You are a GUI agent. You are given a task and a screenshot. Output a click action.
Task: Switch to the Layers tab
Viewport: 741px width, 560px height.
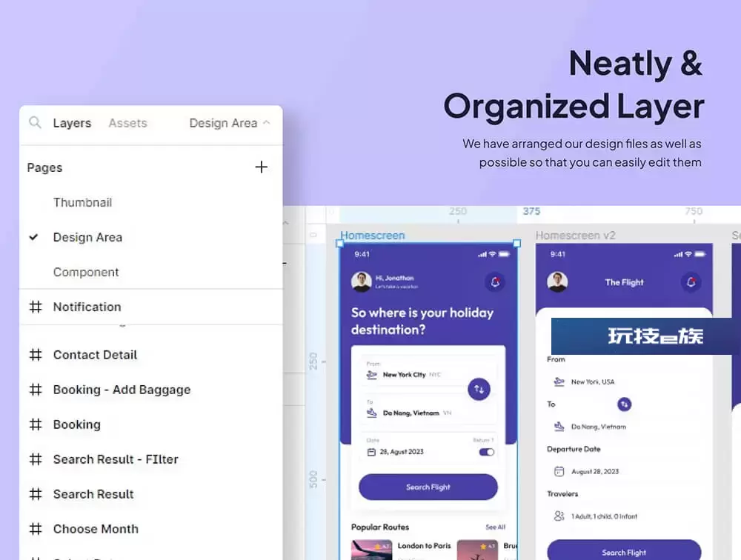72,123
